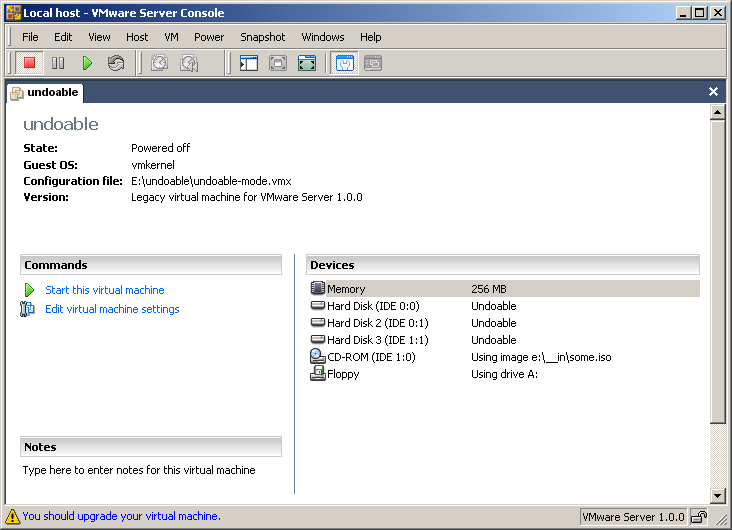This screenshot has width=732, height=530.
Task: Click the Take Snapshot toolbar icon
Action: click(x=159, y=63)
